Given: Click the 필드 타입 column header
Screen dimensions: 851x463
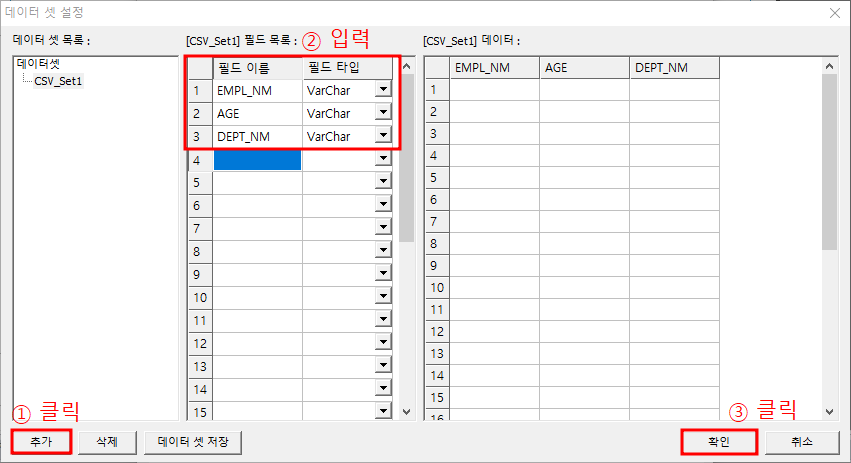Looking at the screenshot, I should [x=347, y=68].
